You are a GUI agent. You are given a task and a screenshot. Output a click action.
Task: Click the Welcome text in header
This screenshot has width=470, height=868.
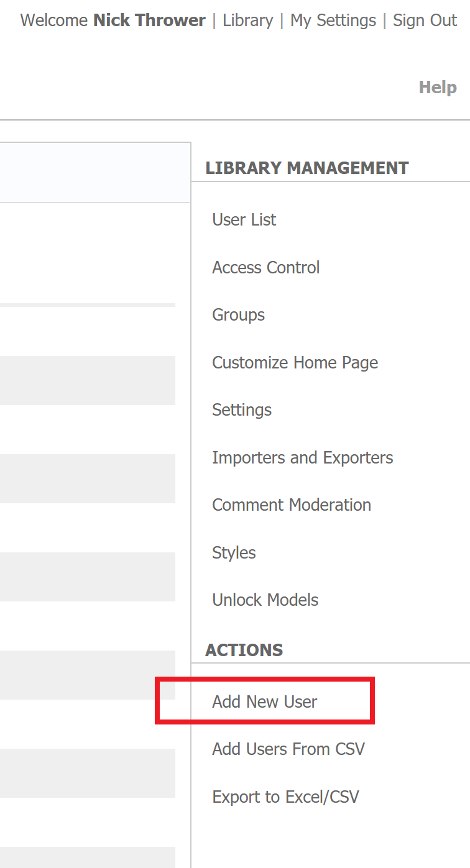click(x=53, y=21)
